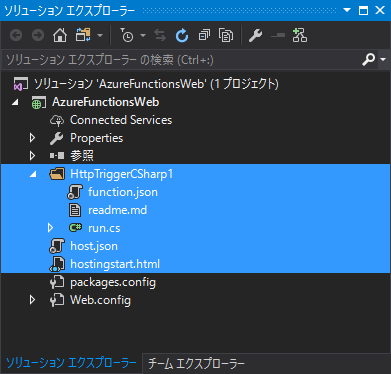Screen dimensions: 391x374
Task: Select the Properties tree label
Action: point(97,138)
